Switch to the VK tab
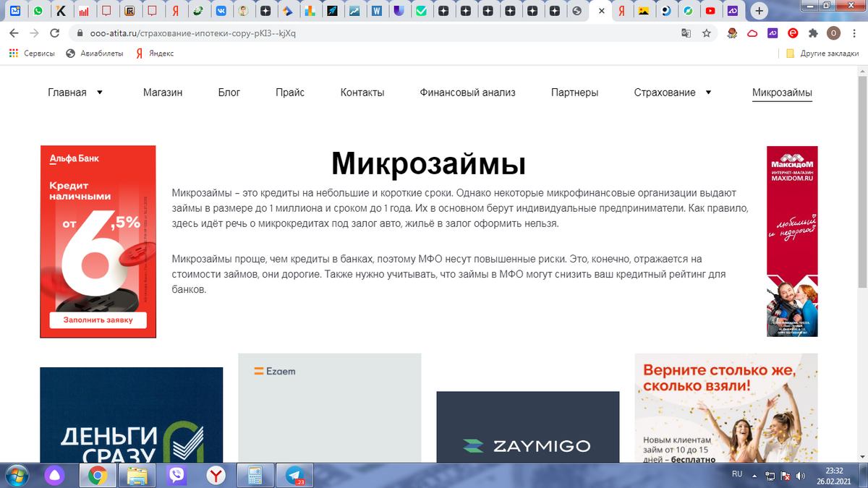The width and height of the screenshot is (868, 488). pyautogui.click(x=221, y=12)
